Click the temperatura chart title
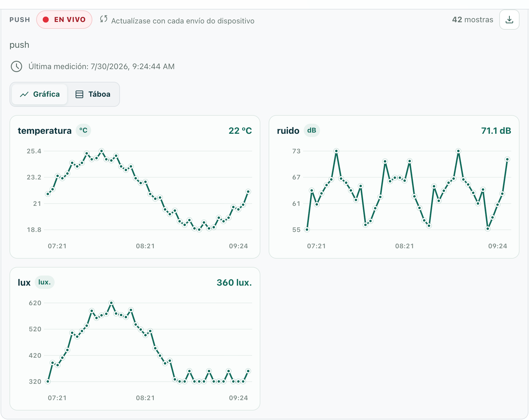The width and height of the screenshot is (529, 420). click(45, 131)
